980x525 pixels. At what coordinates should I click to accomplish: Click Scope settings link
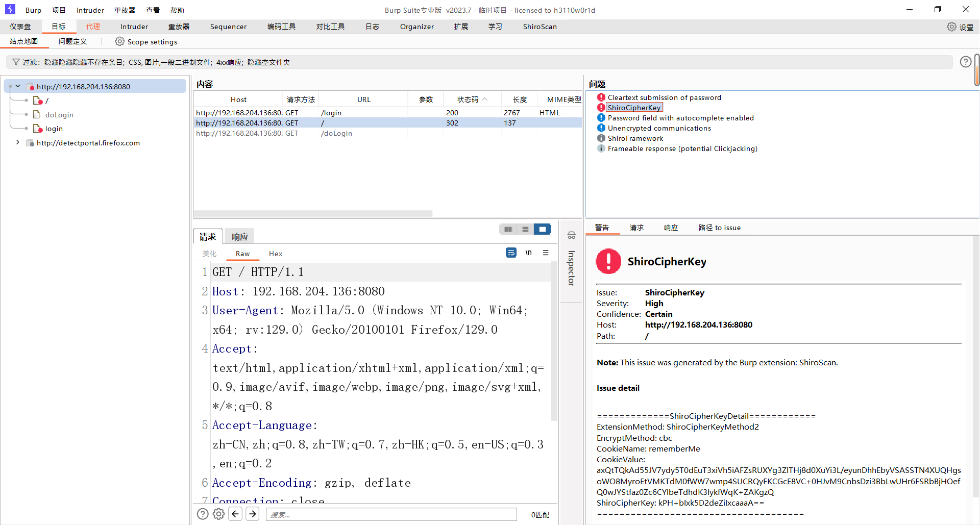[152, 42]
